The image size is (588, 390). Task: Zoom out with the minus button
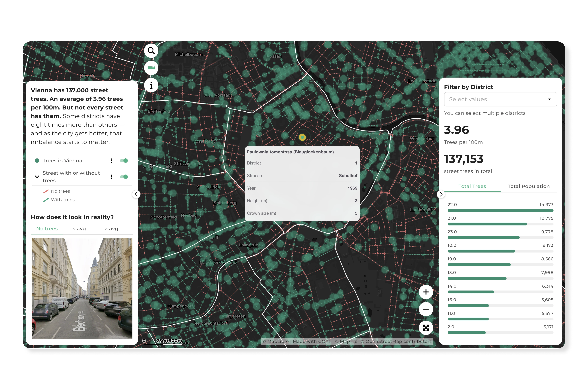click(x=426, y=309)
